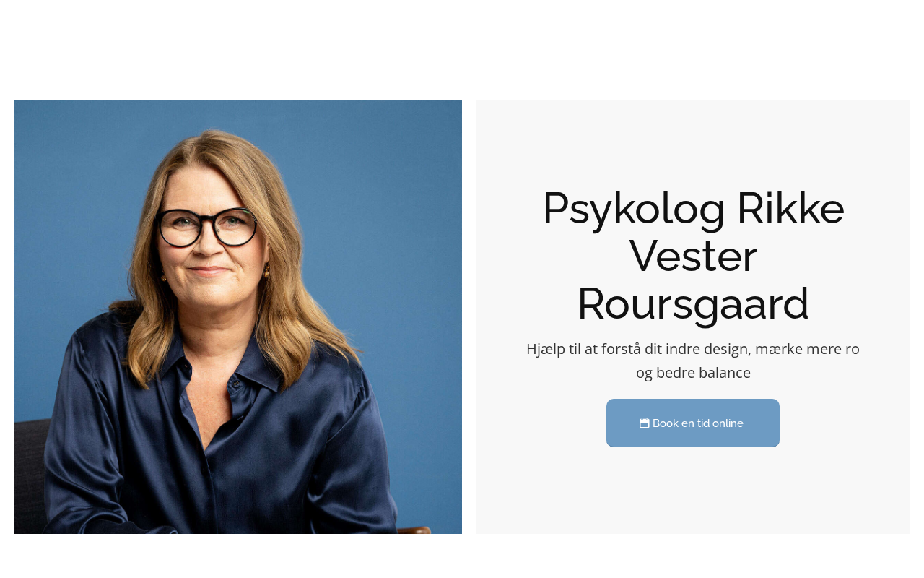Click the word 'Psykolog' in the title
The image size is (924, 578).
(x=634, y=210)
